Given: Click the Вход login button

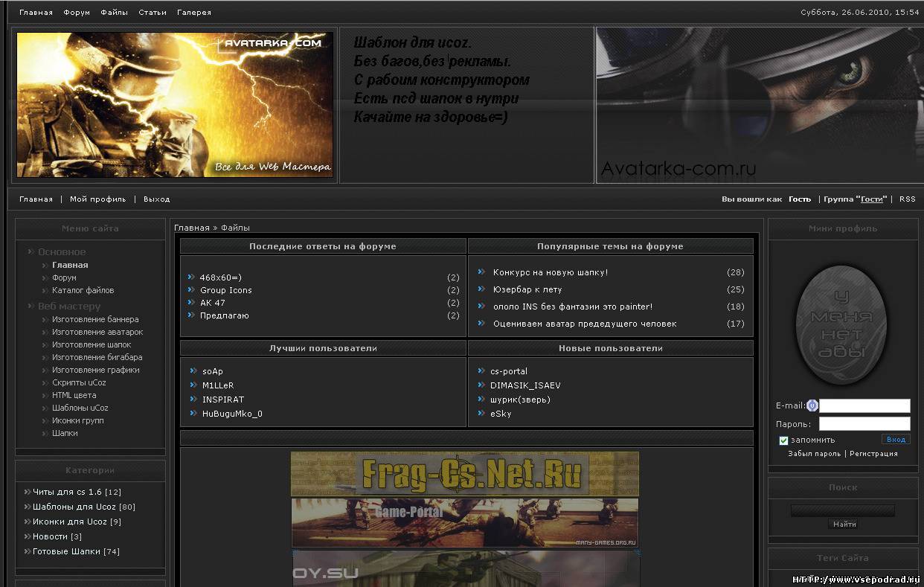Looking at the screenshot, I should [x=896, y=440].
